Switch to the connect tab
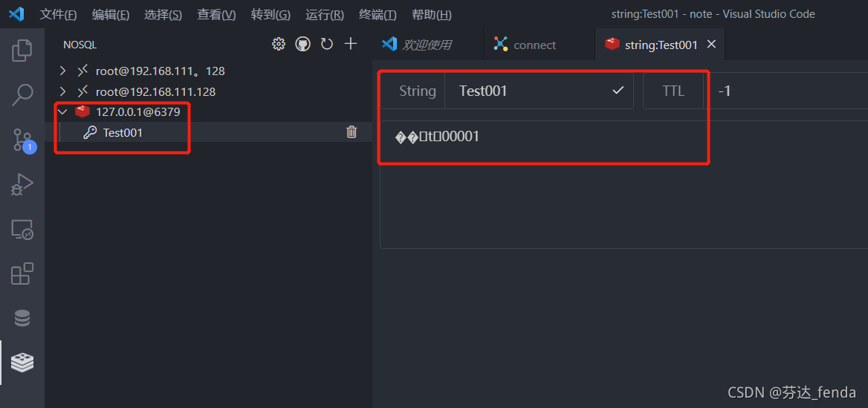Screen dimensions: 868x408 click(540, 45)
